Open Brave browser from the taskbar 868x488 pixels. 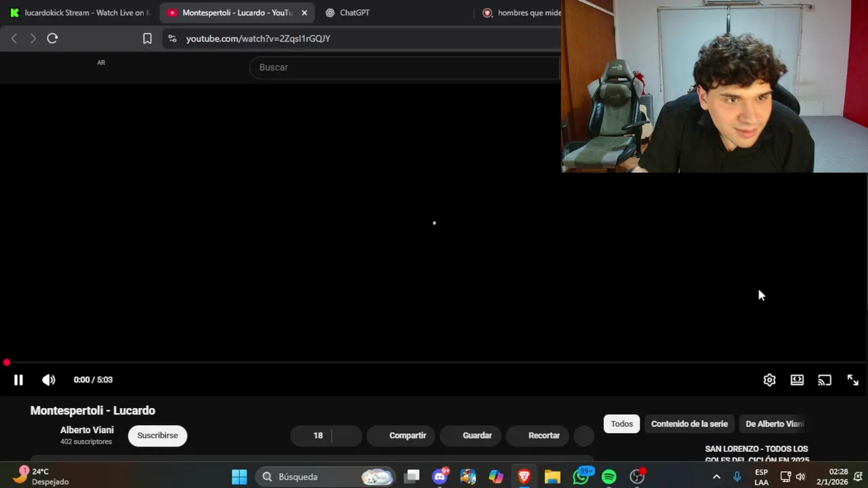pos(524,477)
